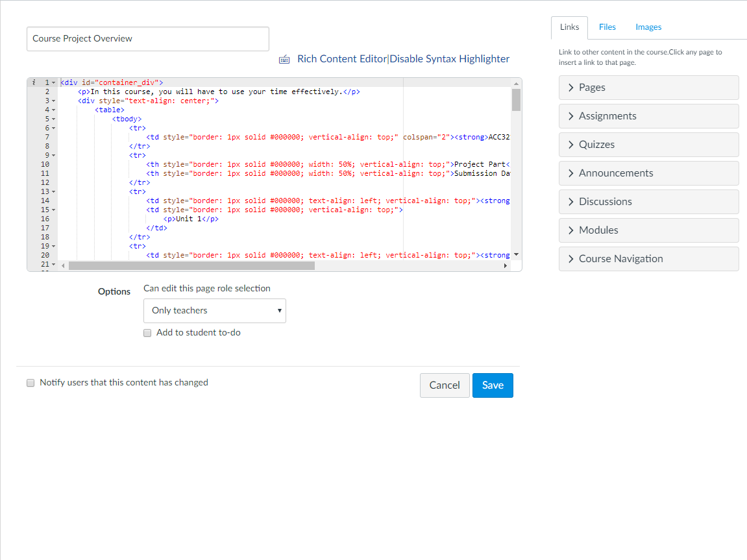Open the Only teachers role dropdown
Image resolution: width=747 pixels, height=560 pixels.
point(214,311)
